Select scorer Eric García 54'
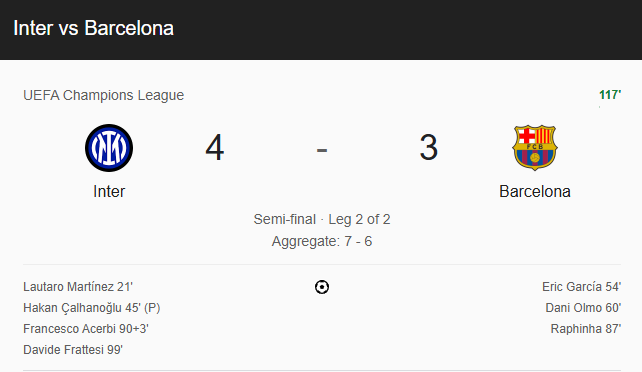 point(581,286)
